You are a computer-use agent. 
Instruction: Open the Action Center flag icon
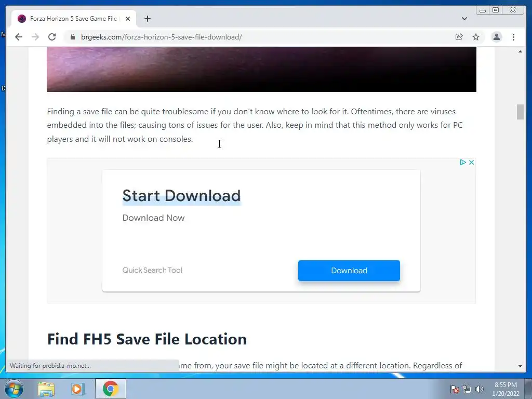454,389
